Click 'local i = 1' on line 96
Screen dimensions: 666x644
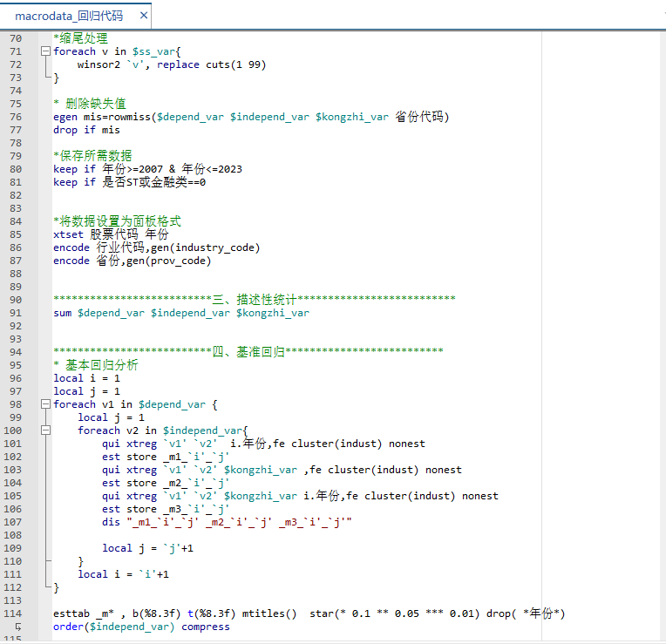[86, 378]
